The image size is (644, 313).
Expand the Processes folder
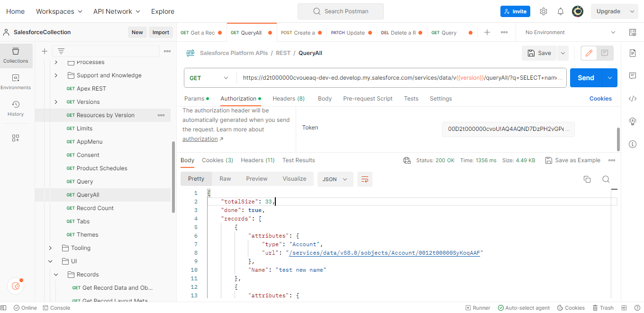(x=56, y=62)
